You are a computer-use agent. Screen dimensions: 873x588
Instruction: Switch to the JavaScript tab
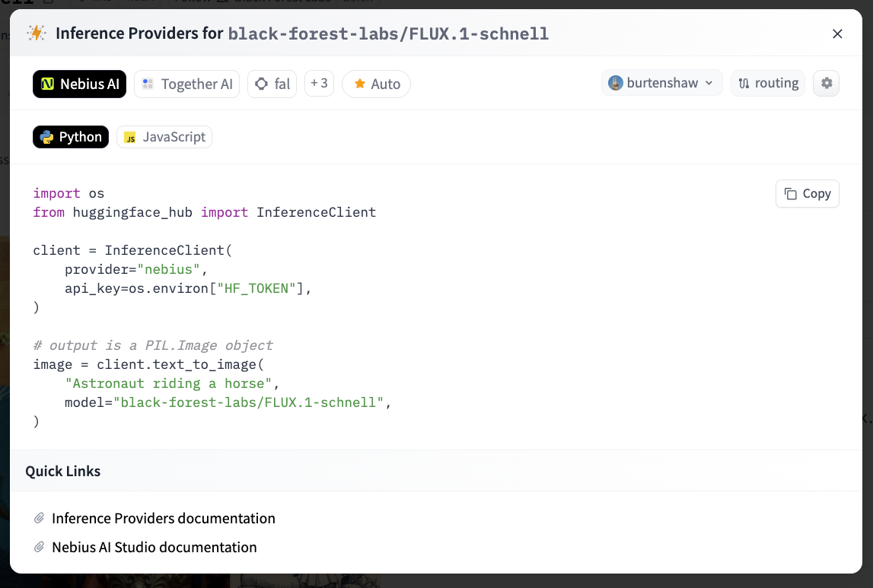pyautogui.click(x=164, y=137)
